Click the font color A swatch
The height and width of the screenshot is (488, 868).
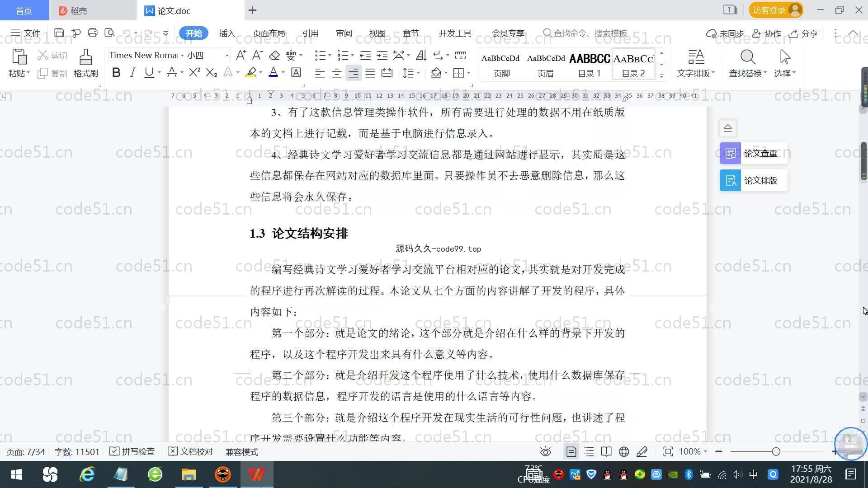click(x=273, y=73)
